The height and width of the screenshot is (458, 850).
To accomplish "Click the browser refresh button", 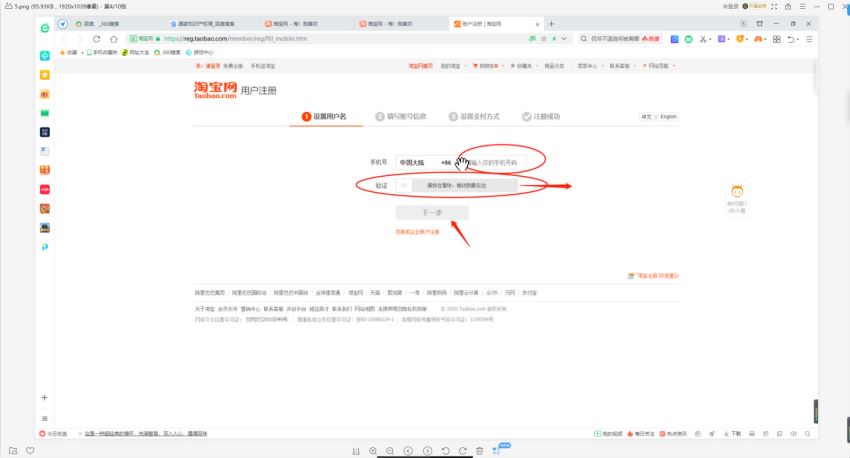I will pos(97,39).
